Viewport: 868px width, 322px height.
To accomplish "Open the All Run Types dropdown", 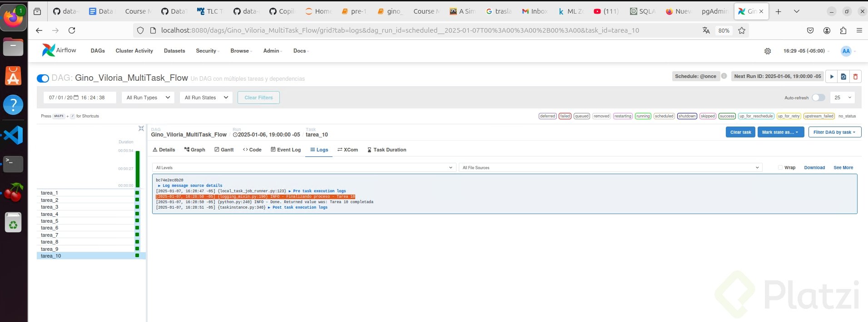I will (x=148, y=98).
